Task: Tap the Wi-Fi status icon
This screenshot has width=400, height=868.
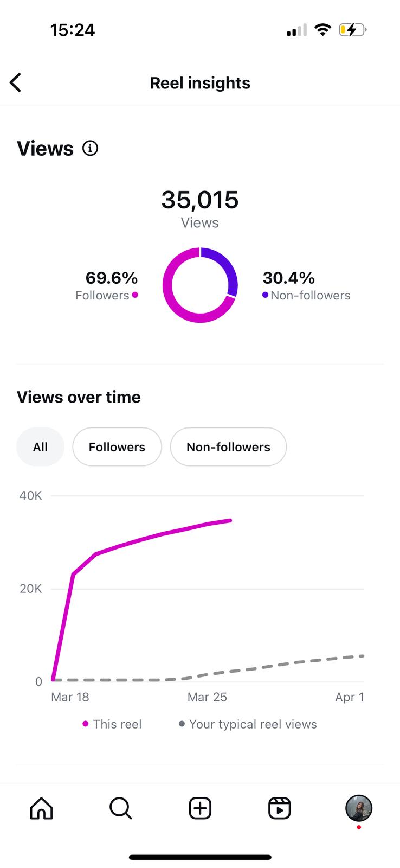Action: pyautogui.click(x=323, y=30)
